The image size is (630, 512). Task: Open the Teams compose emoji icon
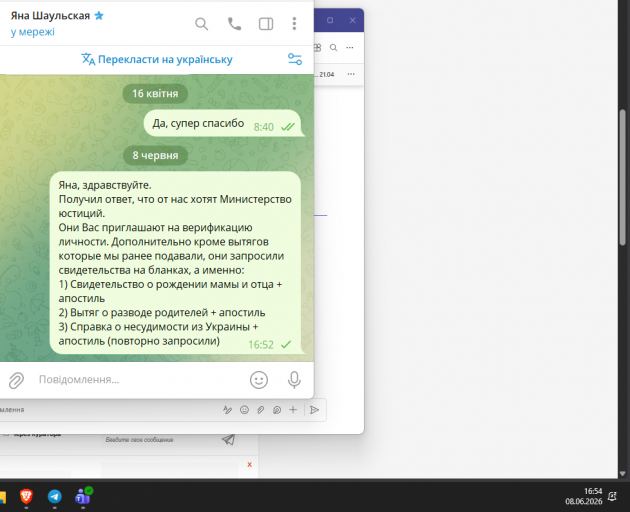pyautogui.click(x=244, y=410)
